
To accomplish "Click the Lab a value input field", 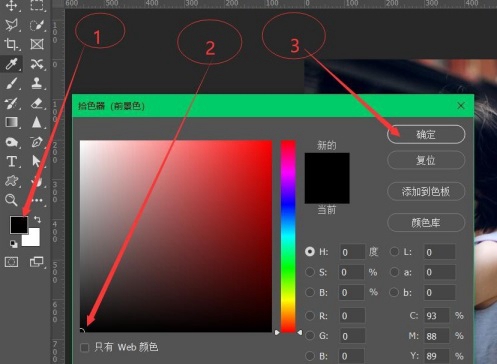I will pyautogui.click(x=439, y=272).
